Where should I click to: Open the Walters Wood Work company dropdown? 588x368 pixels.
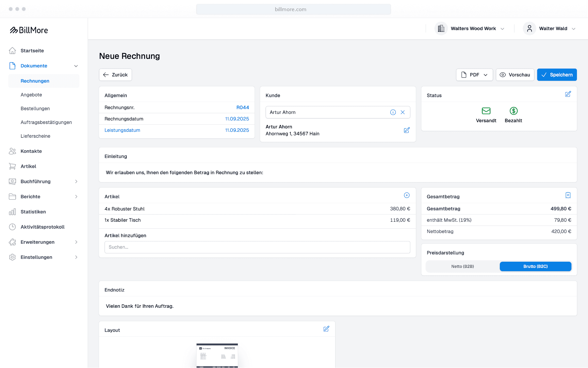[470, 28]
